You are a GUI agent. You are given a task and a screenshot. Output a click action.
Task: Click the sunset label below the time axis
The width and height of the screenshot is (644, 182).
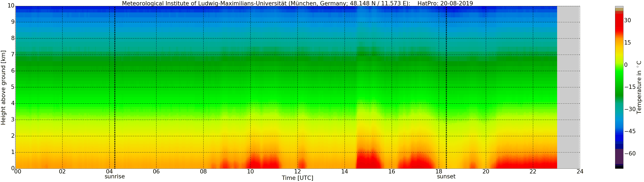(446, 176)
